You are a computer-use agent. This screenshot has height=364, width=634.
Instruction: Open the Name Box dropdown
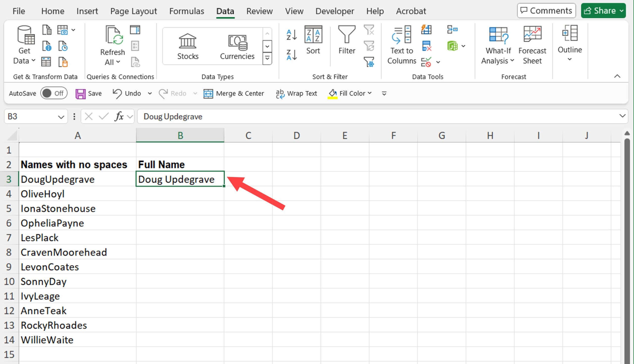[61, 116]
